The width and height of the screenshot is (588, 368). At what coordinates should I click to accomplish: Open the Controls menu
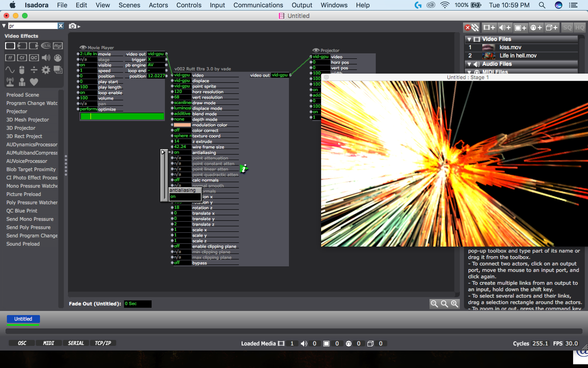coord(189,5)
